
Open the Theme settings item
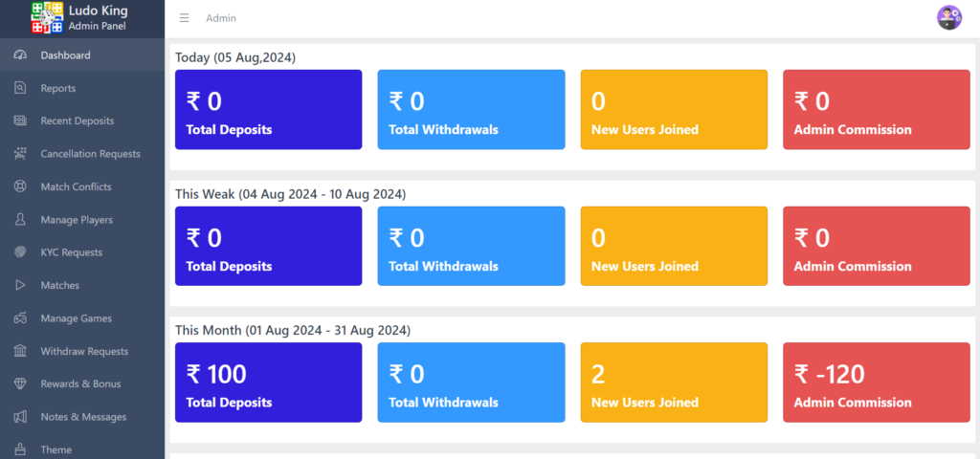pos(82,448)
